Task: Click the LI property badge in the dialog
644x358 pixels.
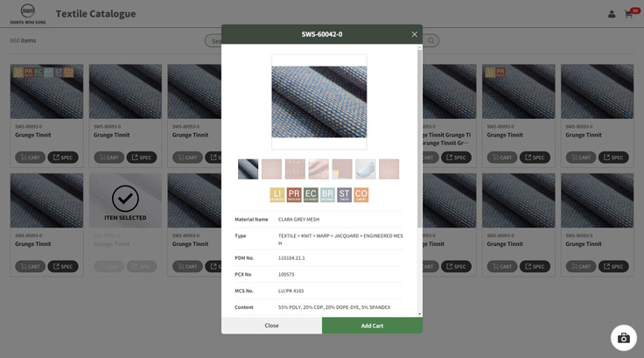Action: click(277, 194)
